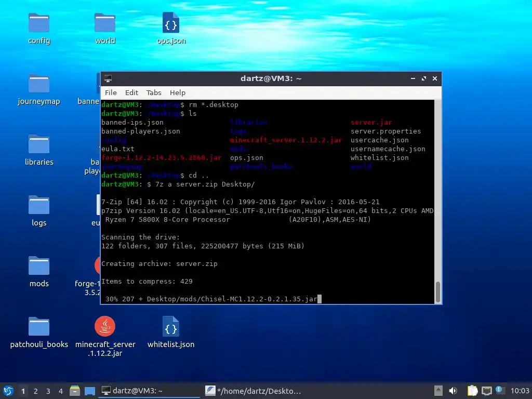532x399 pixels.
Task: Click the 30% compression progress line
Action: 211,299
